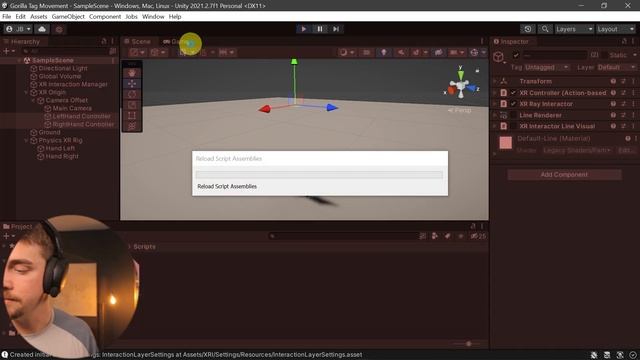Screen dimensions: 640x360
Task: Toggle hidden objects count in Project
Action: tap(478, 236)
